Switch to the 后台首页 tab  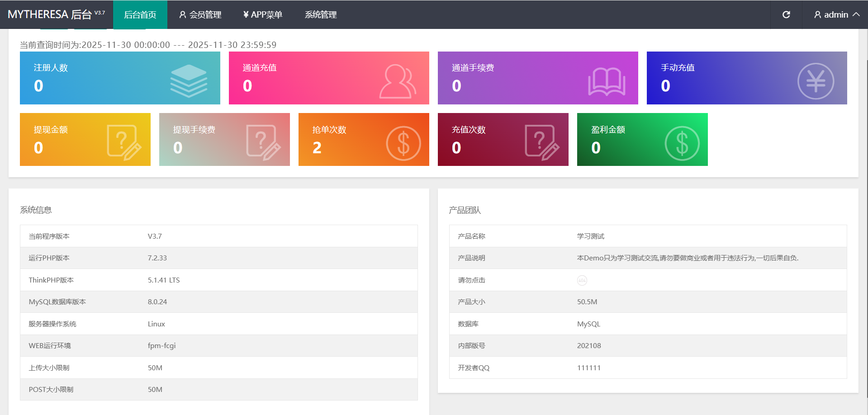click(140, 14)
